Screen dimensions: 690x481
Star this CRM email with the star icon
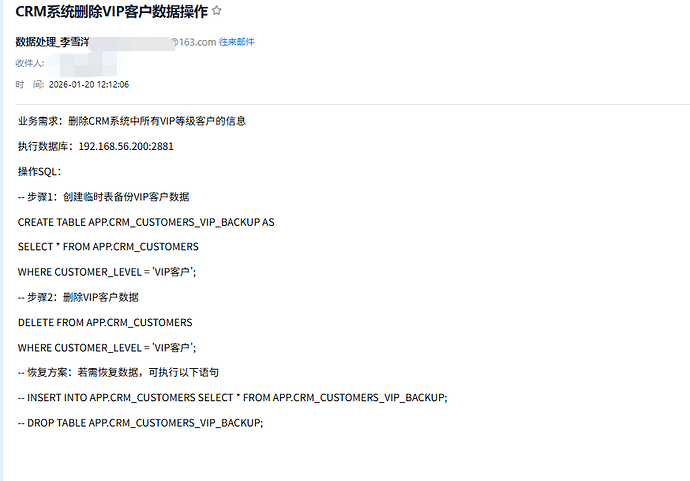pyautogui.click(x=217, y=11)
